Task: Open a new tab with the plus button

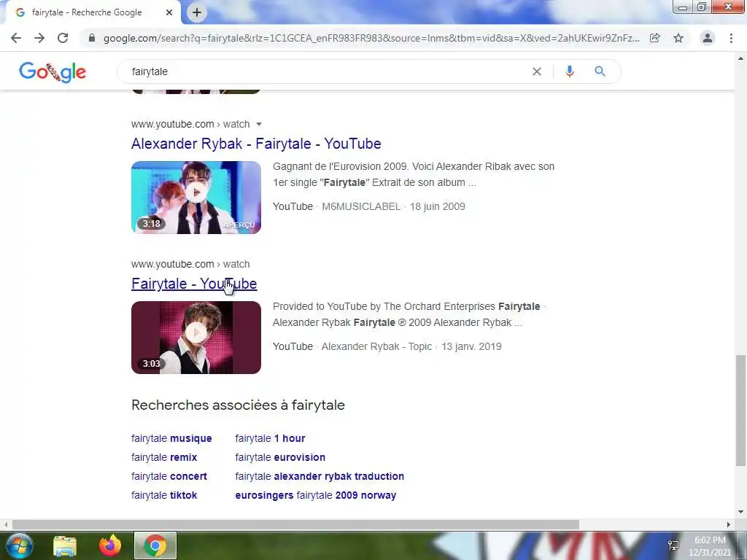Action: point(197,13)
